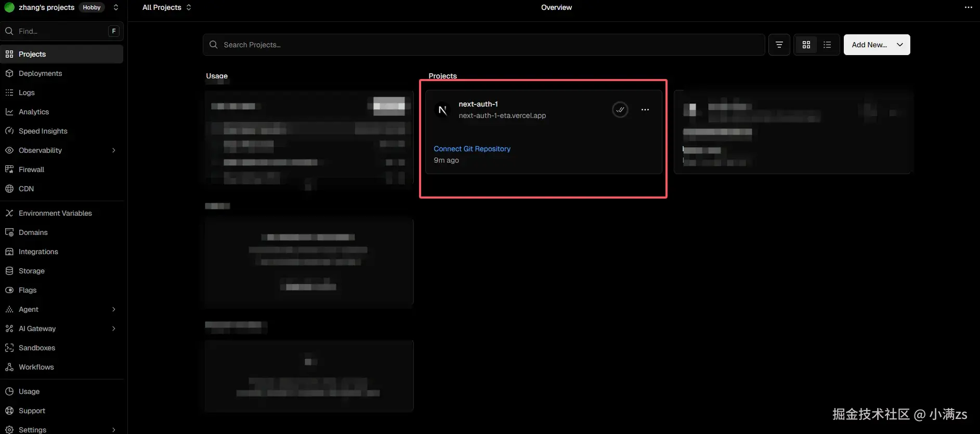
Task: Click the Domains sidebar icon
Action: (9, 232)
